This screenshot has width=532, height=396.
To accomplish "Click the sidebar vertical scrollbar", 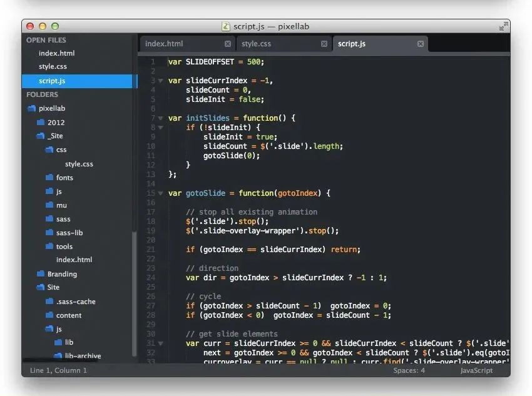I will 134,293.
